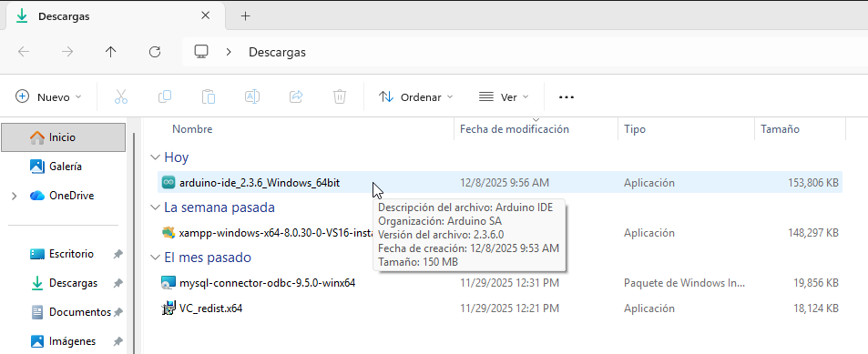Open Documentos in quick access
The height and width of the screenshot is (354, 868).
pos(80,312)
